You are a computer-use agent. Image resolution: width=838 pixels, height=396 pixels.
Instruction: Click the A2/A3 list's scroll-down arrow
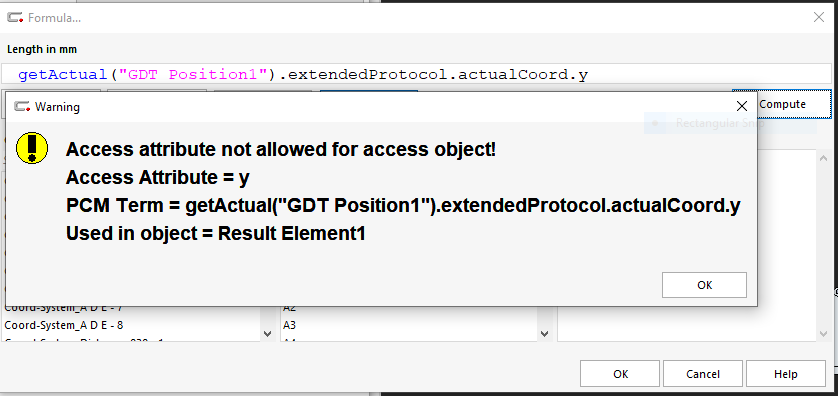[x=544, y=333]
